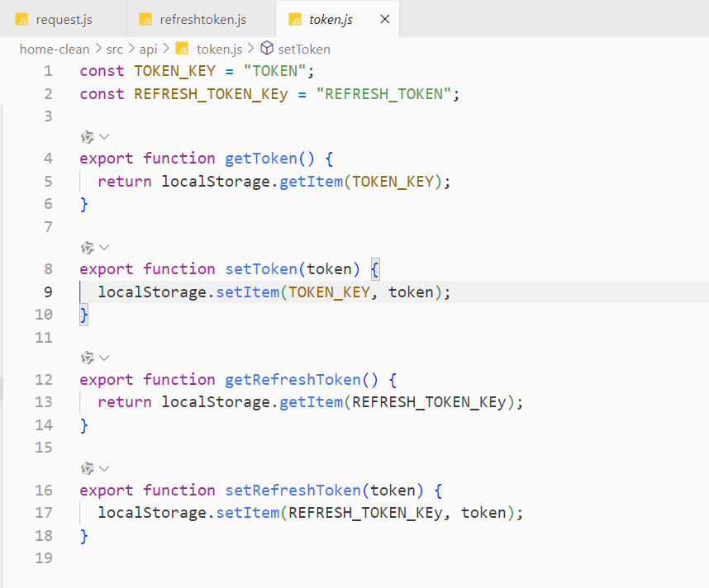This screenshot has width=709, height=588.
Task: Click the "TOKEN" string on line 1
Action: tap(275, 71)
